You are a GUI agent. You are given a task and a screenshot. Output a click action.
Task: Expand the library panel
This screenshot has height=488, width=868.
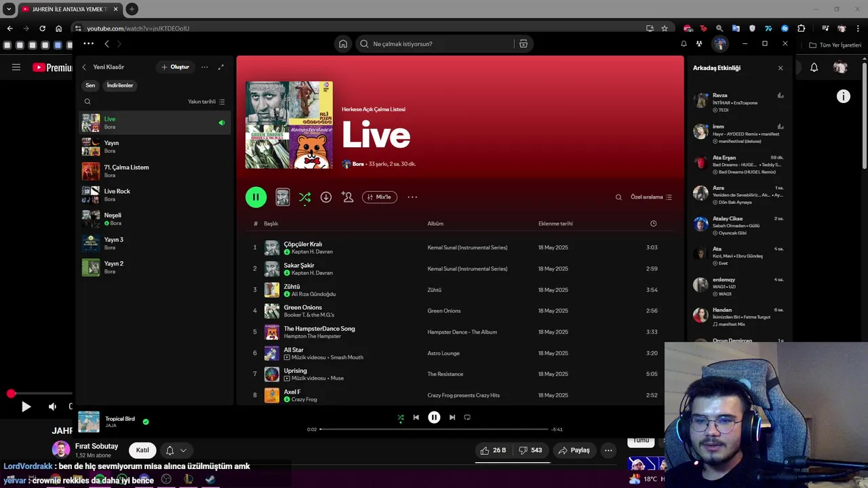click(x=221, y=67)
